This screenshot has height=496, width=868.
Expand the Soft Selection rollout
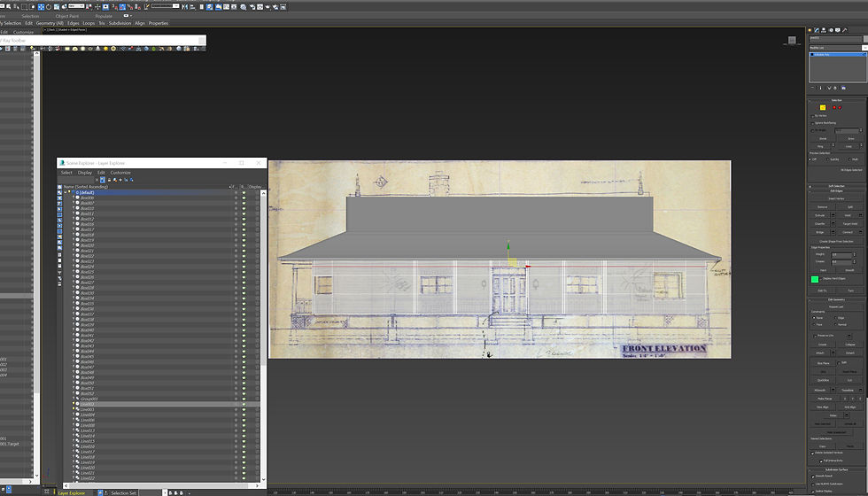[x=836, y=186]
